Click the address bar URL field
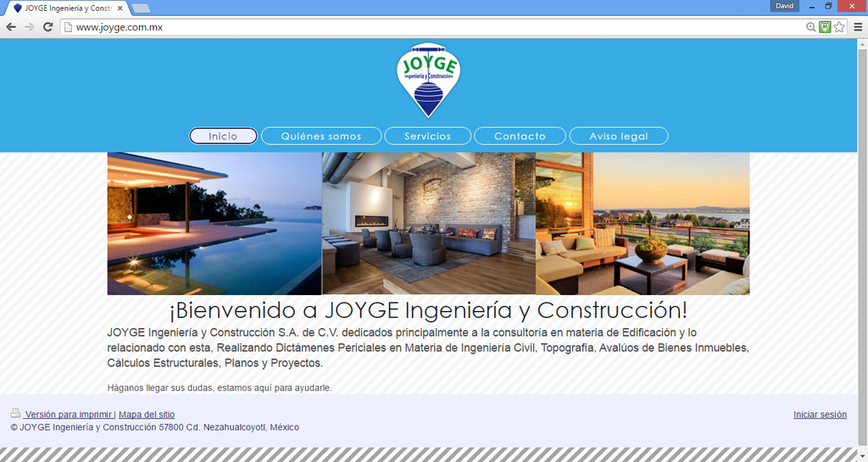Viewport: 868px width, 462px height. coord(424,27)
